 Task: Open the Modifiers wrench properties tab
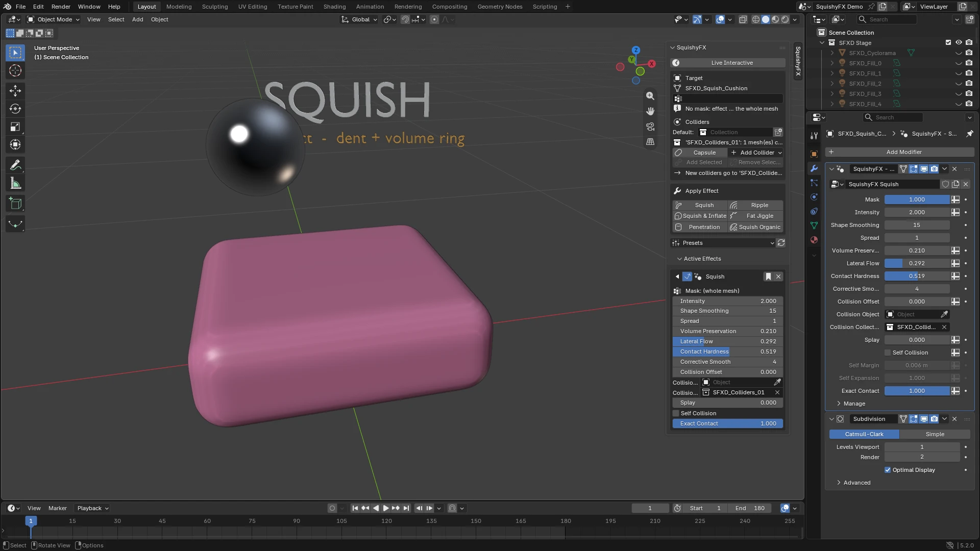click(x=814, y=168)
